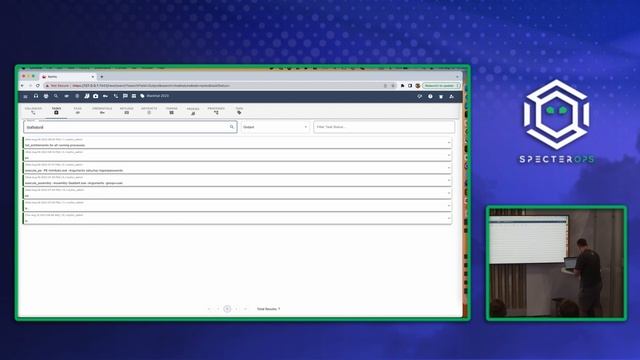Select page 1 in pagination
This screenshot has width=640, height=360.
point(227,309)
